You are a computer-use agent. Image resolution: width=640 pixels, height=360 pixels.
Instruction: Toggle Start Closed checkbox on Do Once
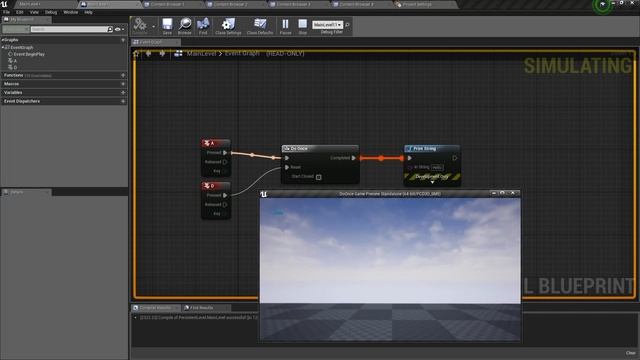point(318,177)
